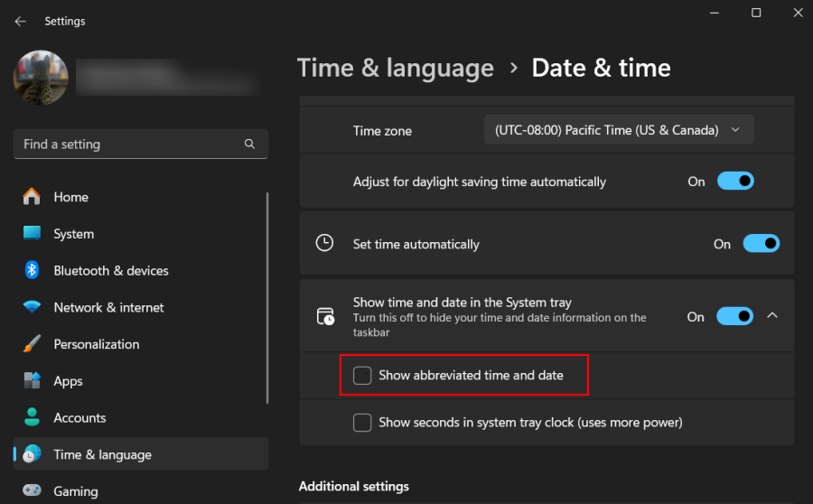
Task: Click the back arrow in Settings header
Action: [21, 21]
